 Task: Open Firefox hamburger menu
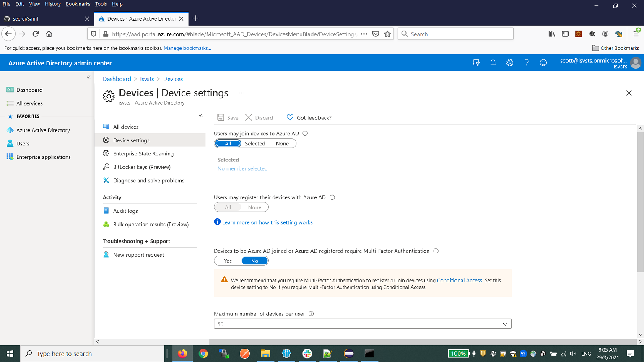click(636, 34)
